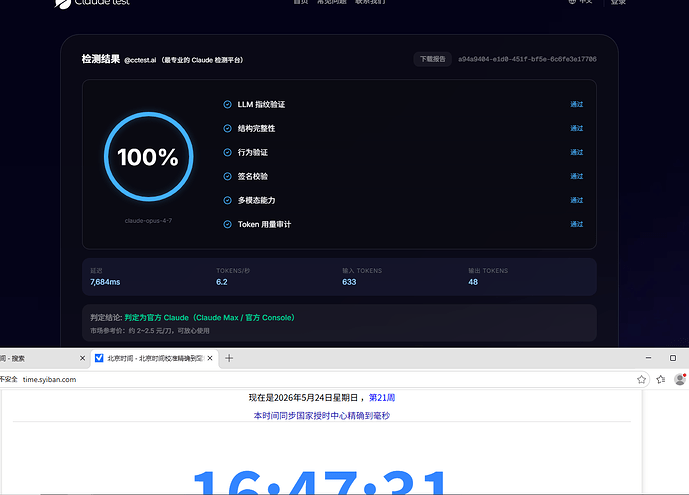Click the check icon beside 结构完整性
The height and width of the screenshot is (495, 689).
click(x=227, y=128)
